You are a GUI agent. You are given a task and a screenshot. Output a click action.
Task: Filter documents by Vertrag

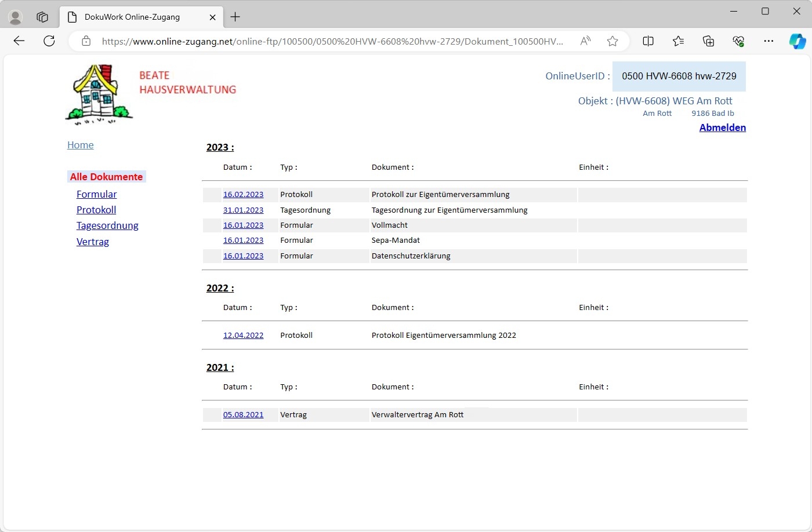tap(93, 242)
